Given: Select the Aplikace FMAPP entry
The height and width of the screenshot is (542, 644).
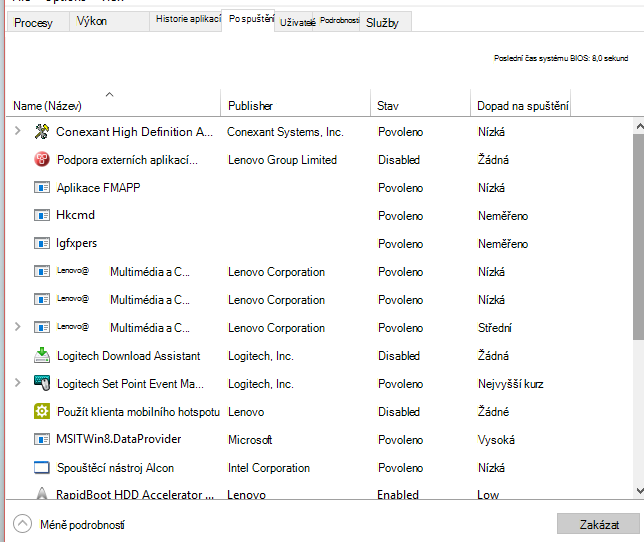Looking at the screenshot, I should 98,188.
